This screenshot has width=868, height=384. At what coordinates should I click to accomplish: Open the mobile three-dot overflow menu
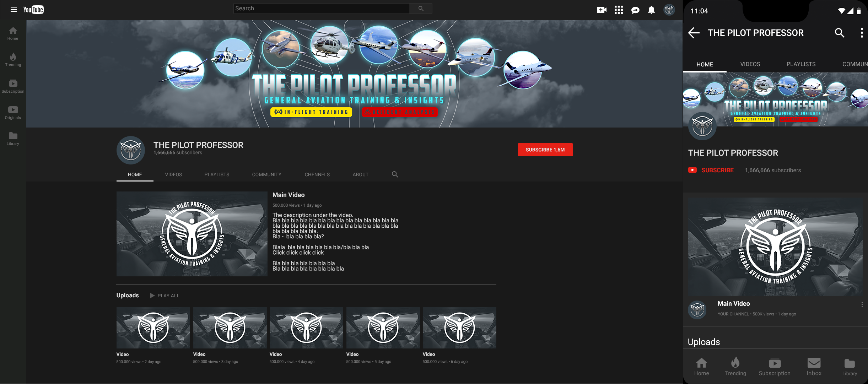click(x=862, y=33)
